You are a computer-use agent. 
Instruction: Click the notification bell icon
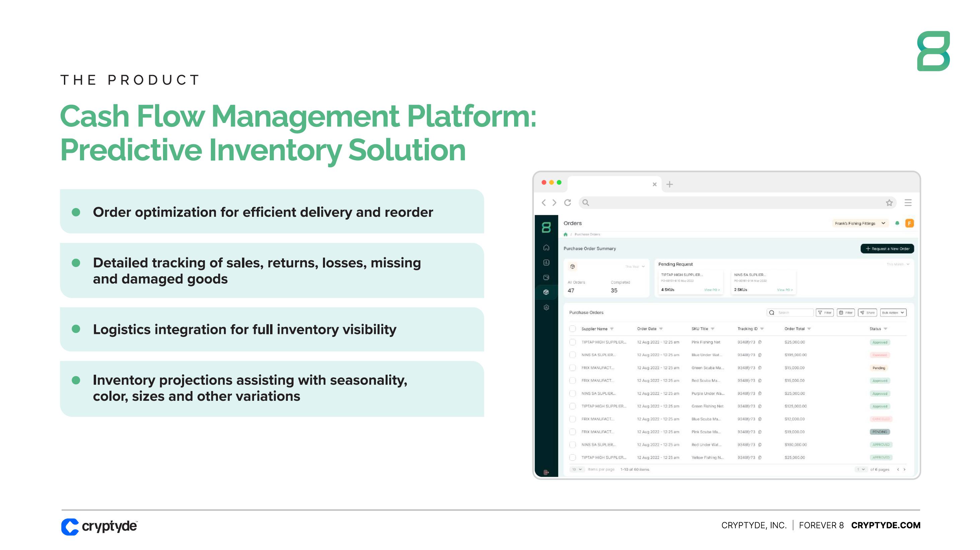[897, 223]
